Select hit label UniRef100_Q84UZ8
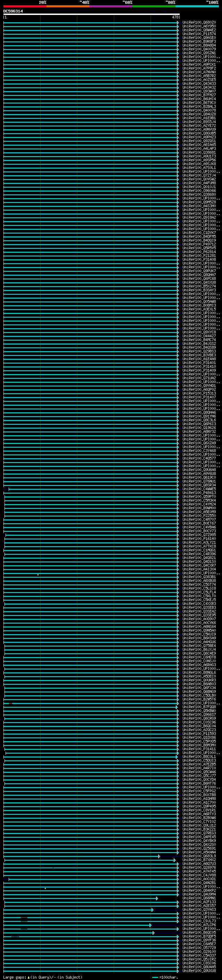The image size is (222, 980). click(199, 114)
